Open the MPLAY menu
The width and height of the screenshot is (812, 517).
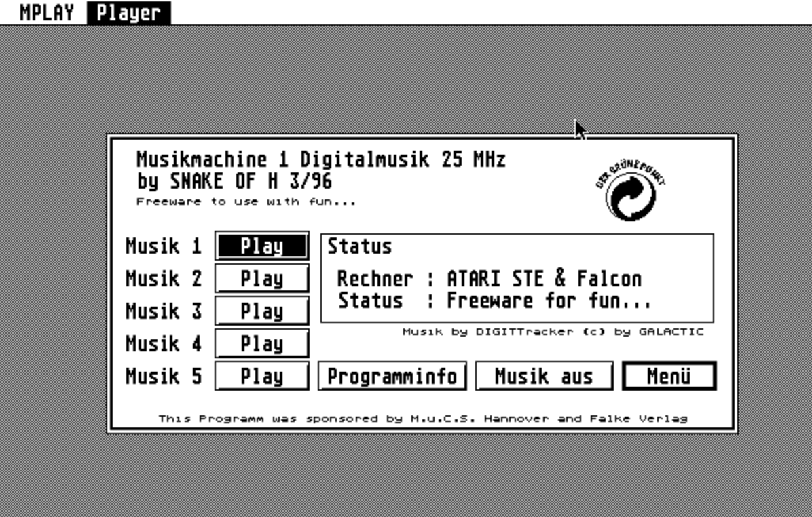click(x=47, y=12)
